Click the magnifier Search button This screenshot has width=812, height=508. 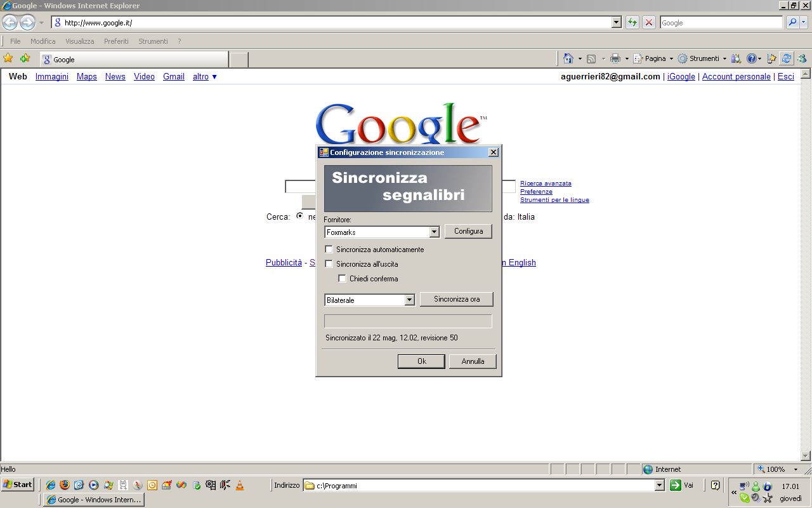(792, 22)
